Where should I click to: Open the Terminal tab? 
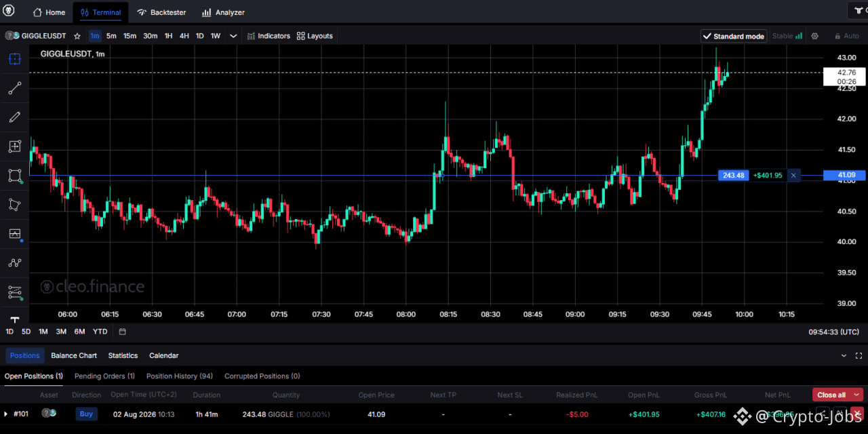pyautogui.click(x=100, y=12)
